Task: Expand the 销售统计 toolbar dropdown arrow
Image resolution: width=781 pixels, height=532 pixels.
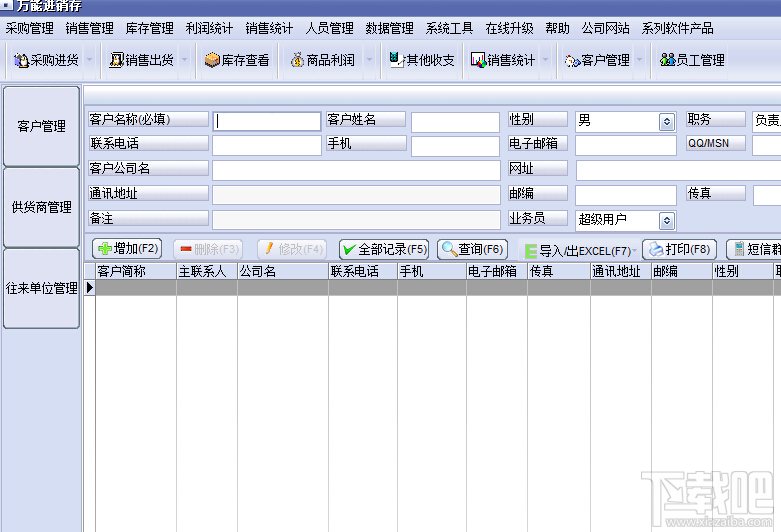Action: (546, 60)
